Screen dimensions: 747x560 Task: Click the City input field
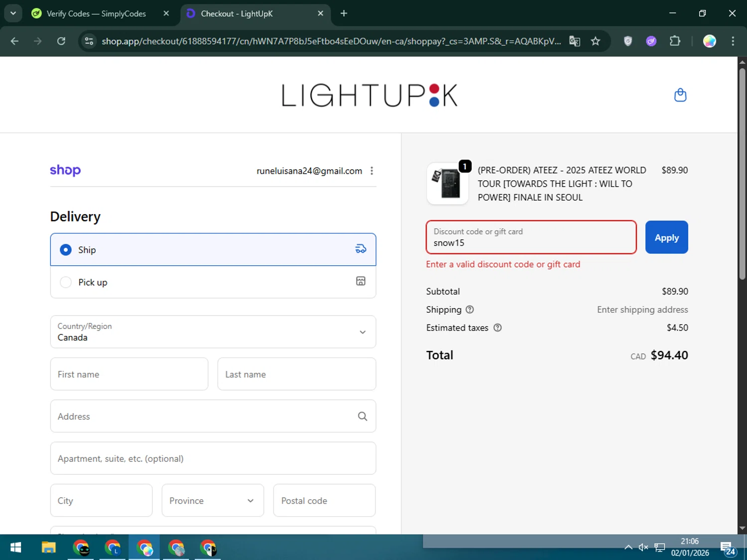pyautogui.click(x=101, y=500)
